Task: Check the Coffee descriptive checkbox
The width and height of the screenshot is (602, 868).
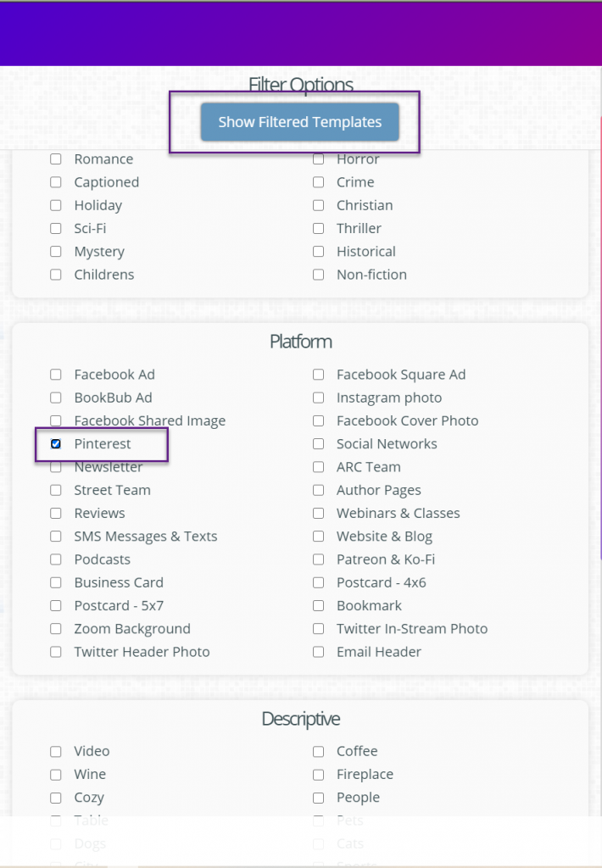Action: click(x=318, y=750)
